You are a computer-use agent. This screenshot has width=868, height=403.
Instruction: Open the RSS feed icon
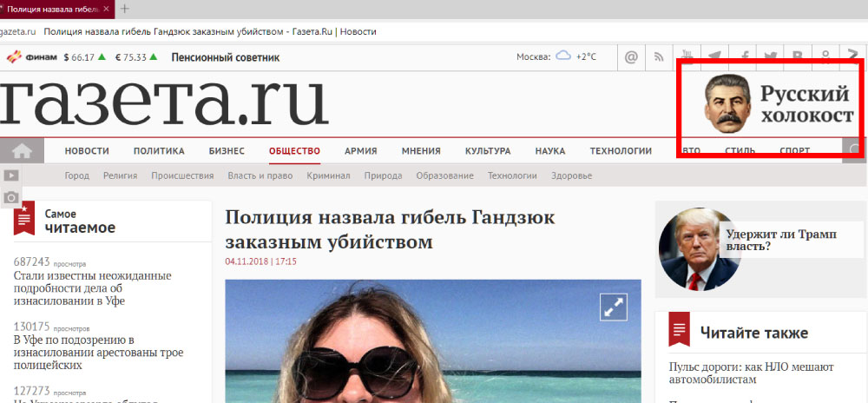tap(659, 57)
